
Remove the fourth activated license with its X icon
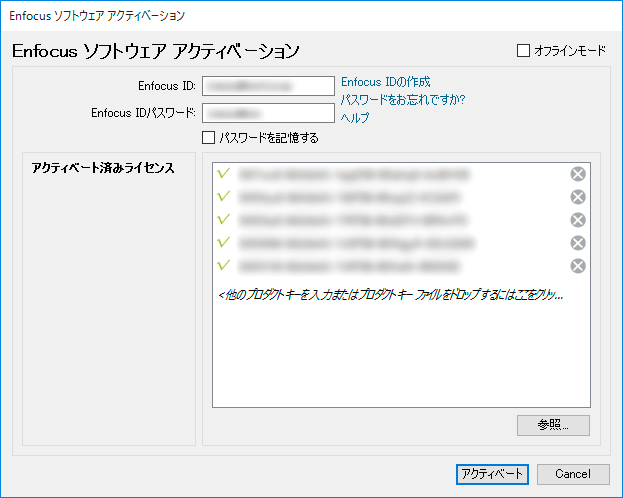tap(578, 243)
